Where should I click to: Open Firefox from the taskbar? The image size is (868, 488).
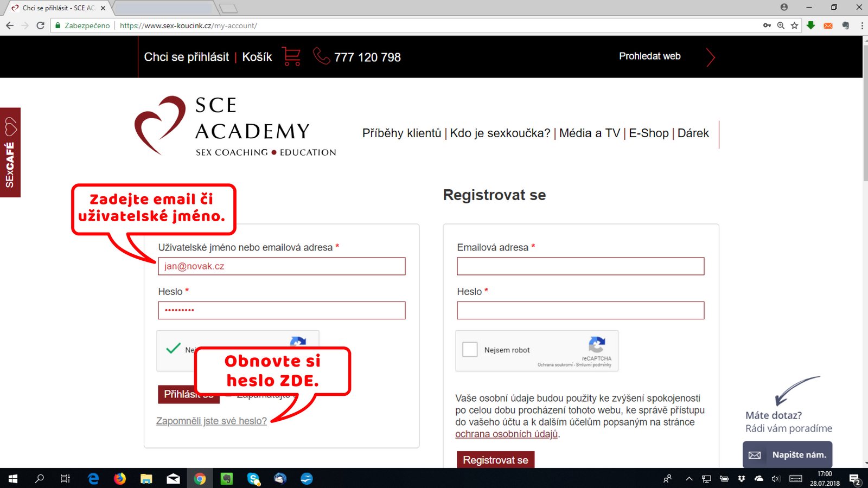point(120,479)
